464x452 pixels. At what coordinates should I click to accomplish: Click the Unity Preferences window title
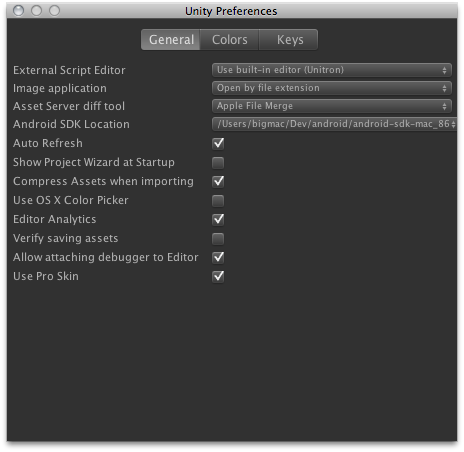231,11
